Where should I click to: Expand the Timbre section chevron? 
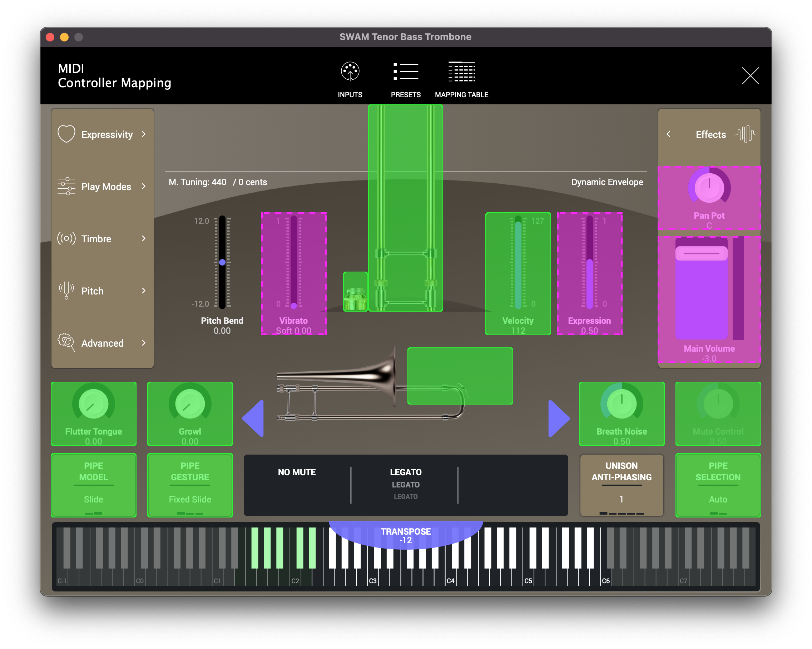(x=143, y=238)
